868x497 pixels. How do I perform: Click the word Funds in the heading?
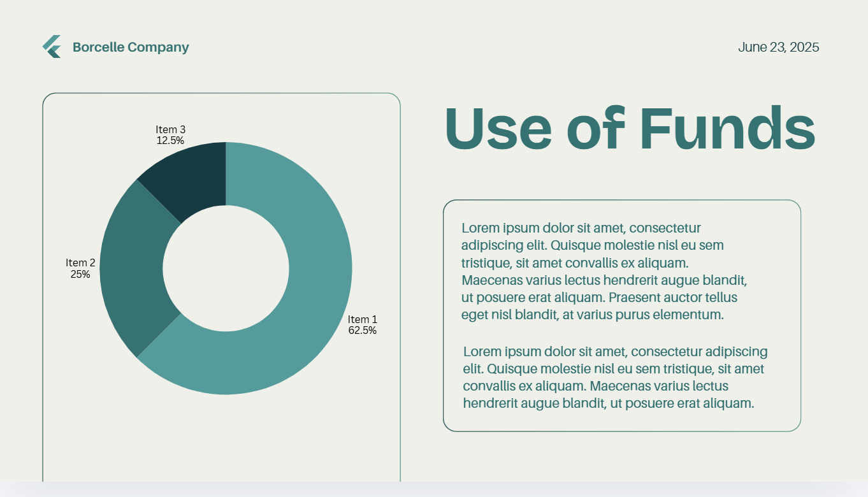click(727, 128)
